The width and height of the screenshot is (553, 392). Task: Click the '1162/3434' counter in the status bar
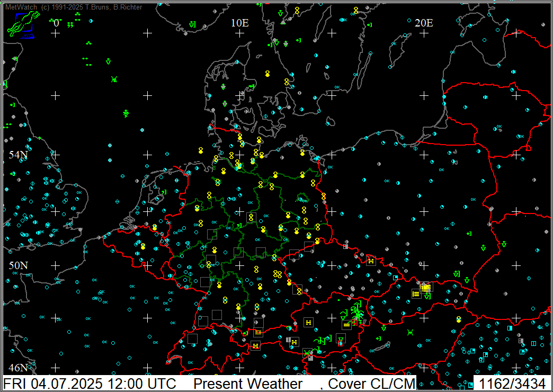click(x=512, y=384)
